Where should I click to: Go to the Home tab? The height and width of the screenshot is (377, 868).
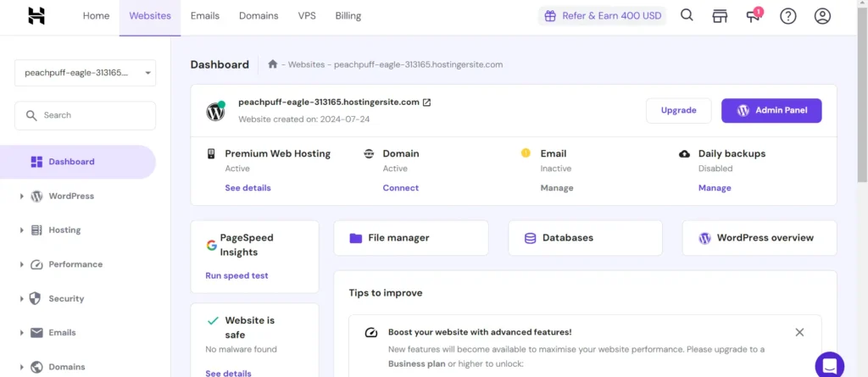[x=97, y=16]
